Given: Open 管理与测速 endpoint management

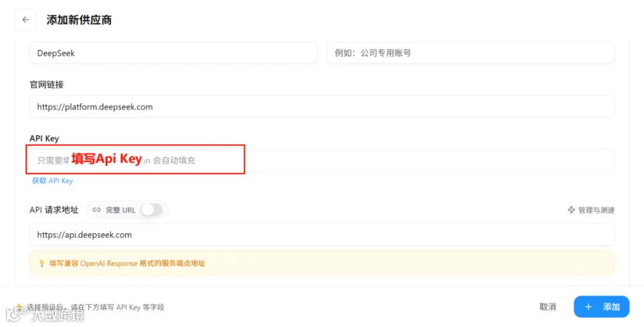Looking at the screenshot, I should tap(591, 210).
